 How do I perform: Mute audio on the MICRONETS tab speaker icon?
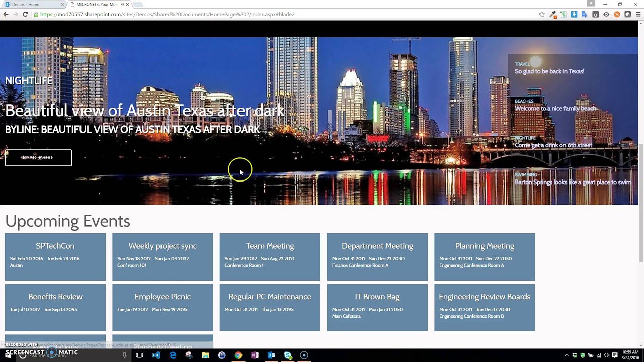122,4
